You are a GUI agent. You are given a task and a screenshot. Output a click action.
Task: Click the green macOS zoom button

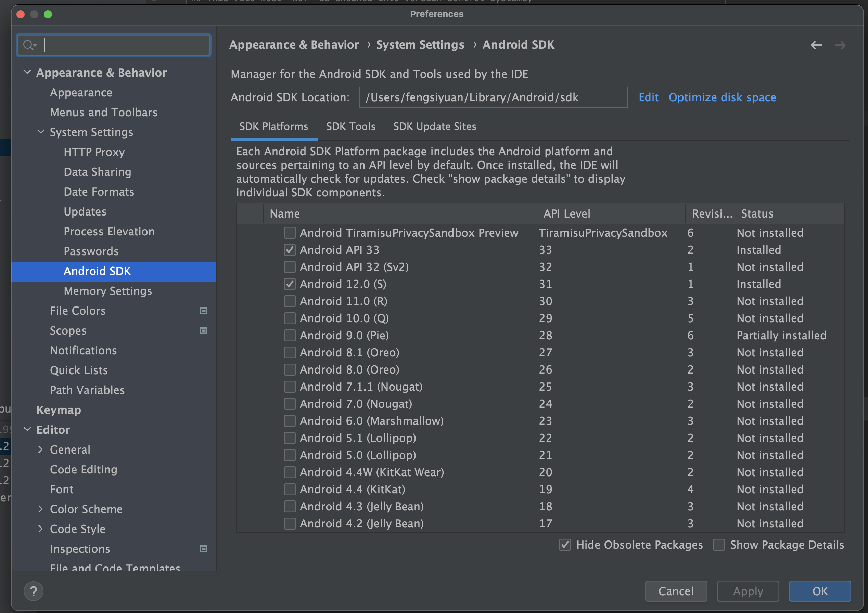48,14
